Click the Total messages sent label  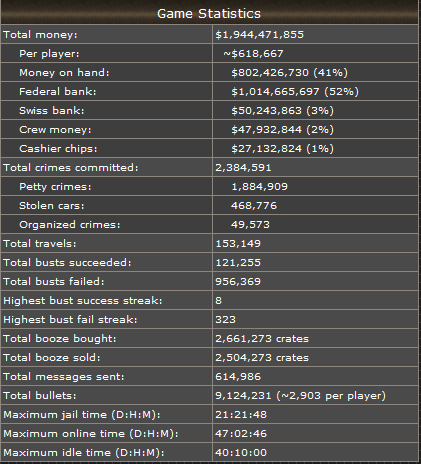[64, 377]
